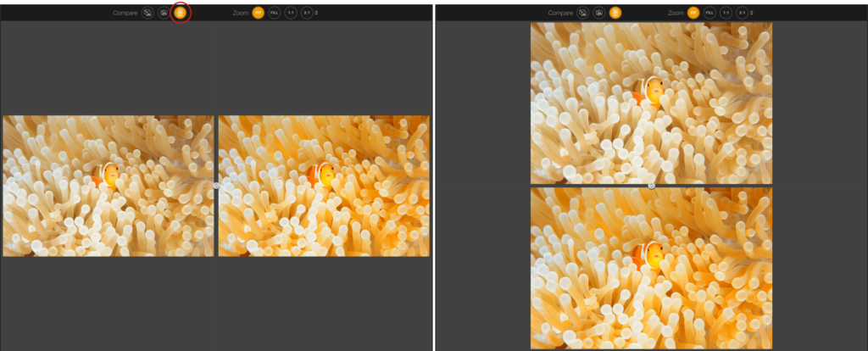Set zoom to 1:1 in left window
868x351 pixels.
click(x=291, y=13)
